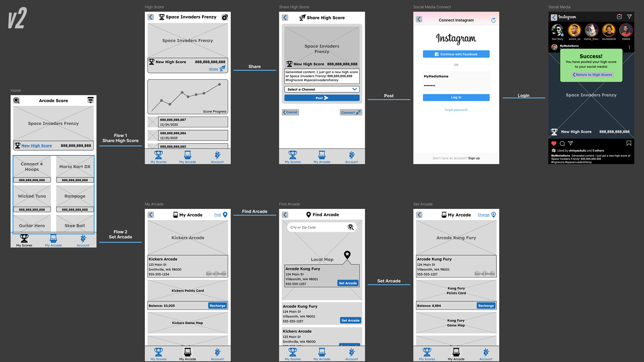Select the channel dropdown on Share High Score
Viewport: 644px width, 362px height.
coord(322,89)
